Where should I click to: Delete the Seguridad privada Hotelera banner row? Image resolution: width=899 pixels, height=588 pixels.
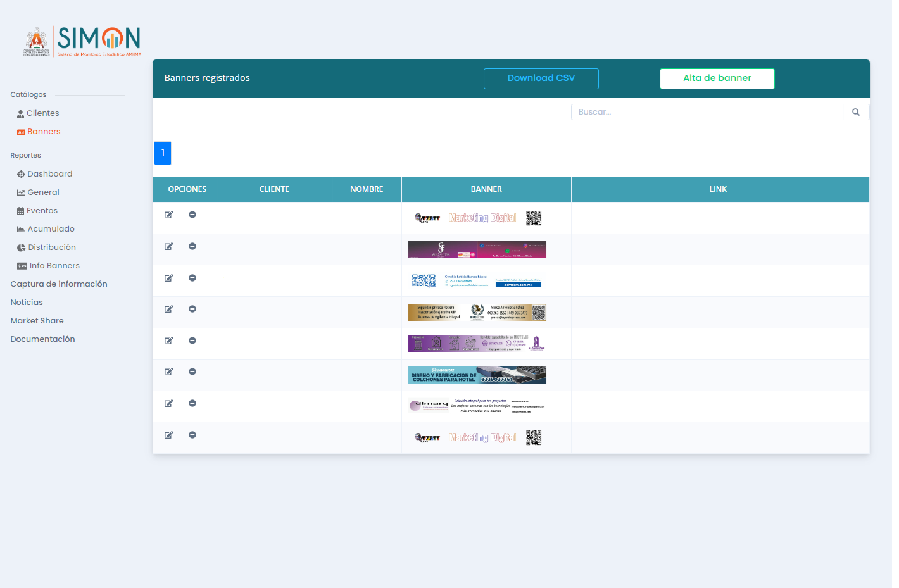192,310
